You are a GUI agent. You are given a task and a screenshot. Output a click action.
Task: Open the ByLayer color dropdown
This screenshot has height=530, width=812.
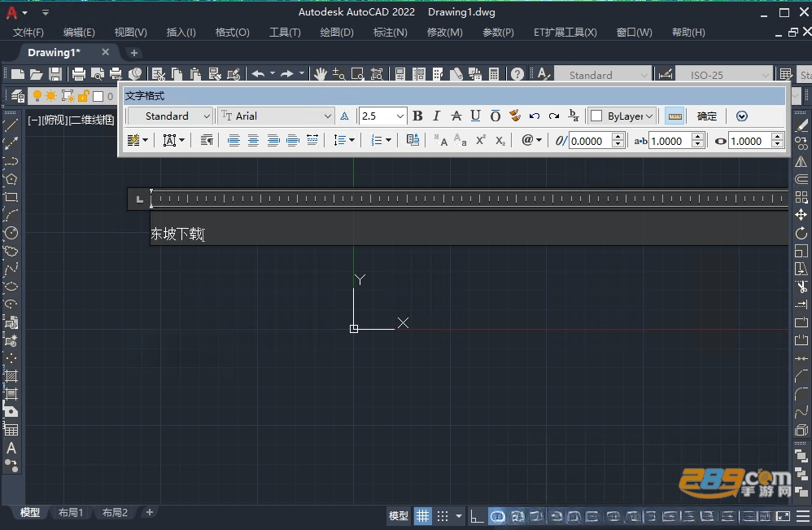tap(623, 116)
